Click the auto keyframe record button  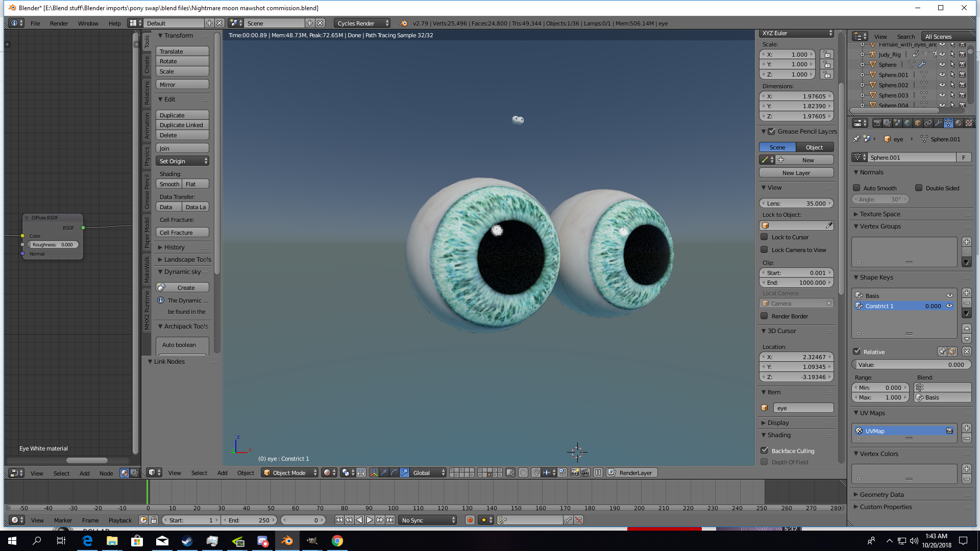[470, 520]
